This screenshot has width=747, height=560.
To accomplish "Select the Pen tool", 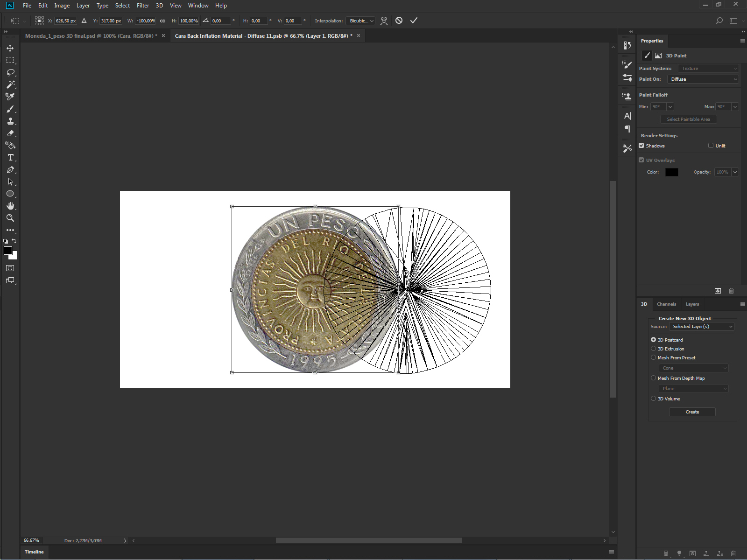I will click(x=10, y=170).
